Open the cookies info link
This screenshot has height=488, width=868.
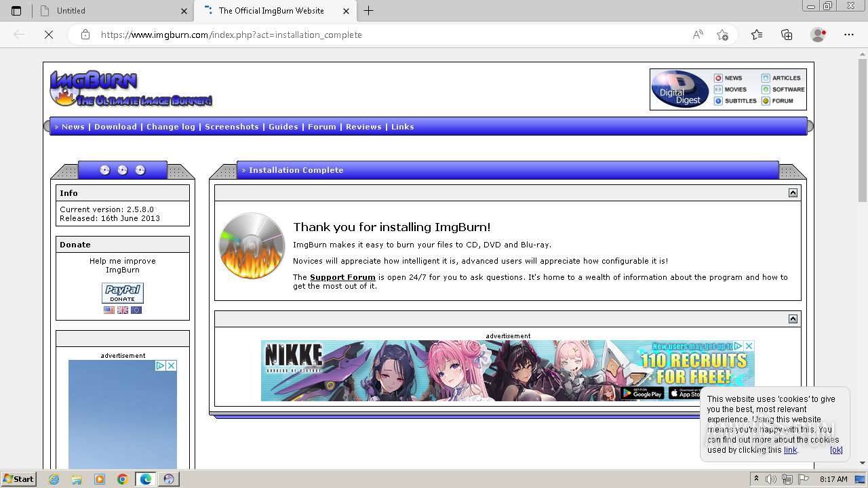(x=791, y=449)
